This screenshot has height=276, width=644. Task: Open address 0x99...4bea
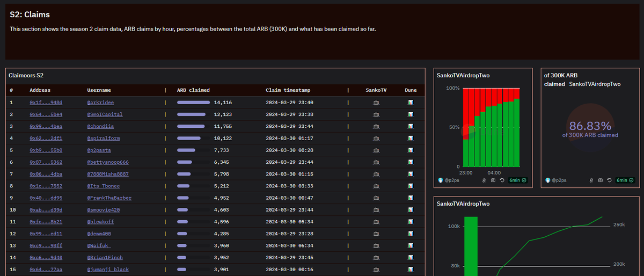(46, 126)
